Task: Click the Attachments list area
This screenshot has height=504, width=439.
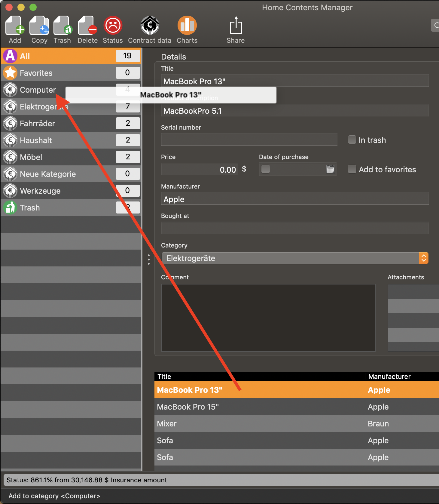Action: point(413,318)
